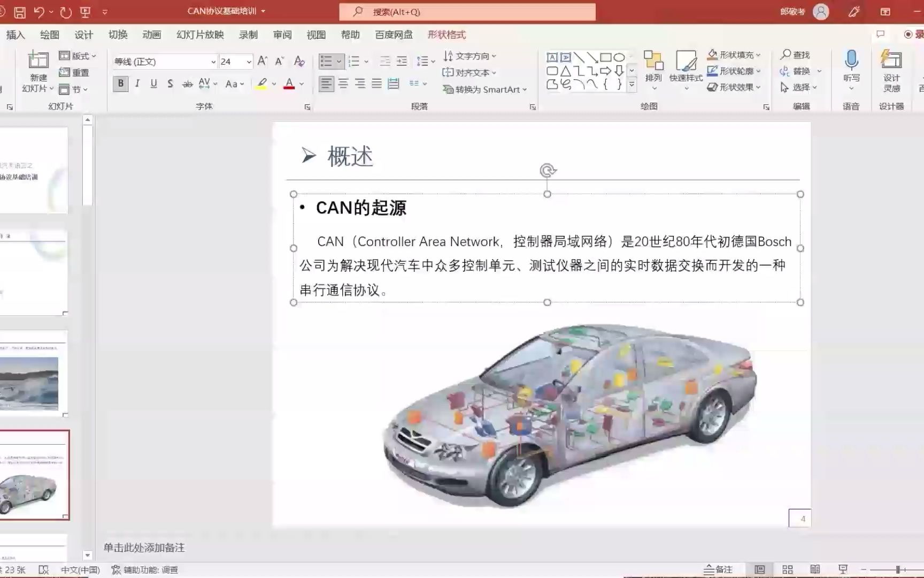
Task: Open Shape Effects (形状效果)
Action: point(736,86)
